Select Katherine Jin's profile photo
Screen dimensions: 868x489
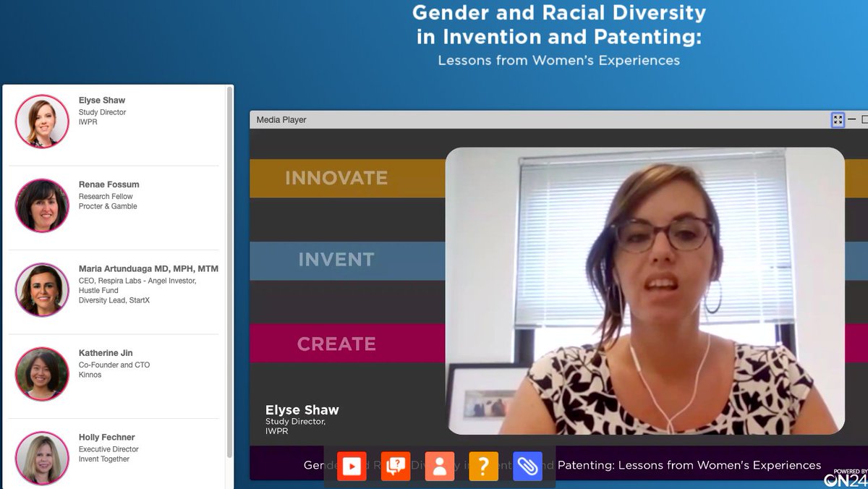click(x=42, y=374)
